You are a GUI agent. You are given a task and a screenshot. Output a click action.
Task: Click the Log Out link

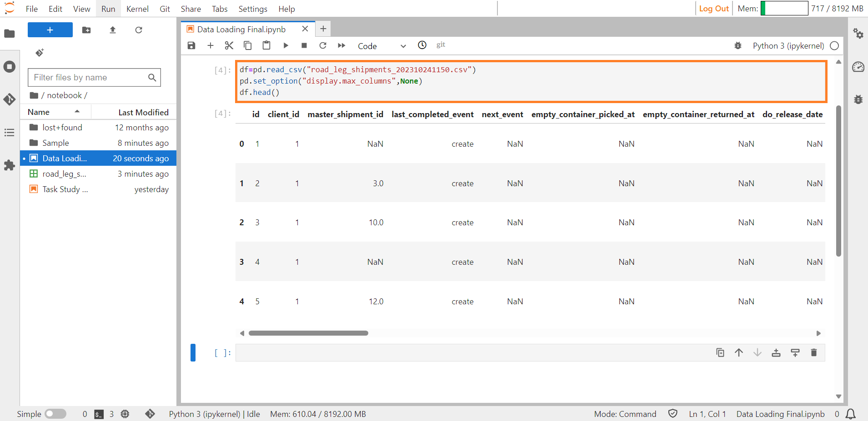click(713, 8)
